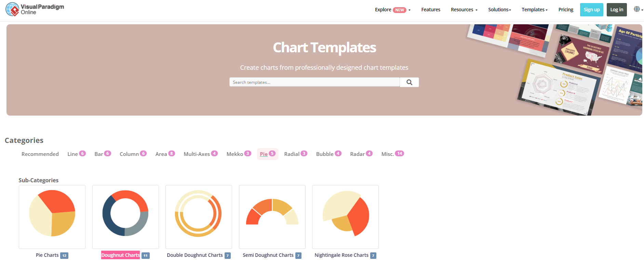Click the Sign up button
644x264 pixels.
click(591, 10)
